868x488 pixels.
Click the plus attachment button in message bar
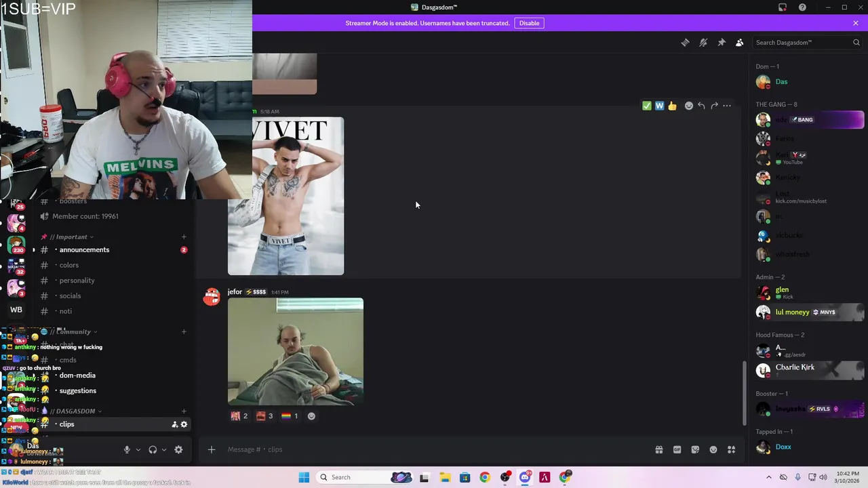point(212,449)
